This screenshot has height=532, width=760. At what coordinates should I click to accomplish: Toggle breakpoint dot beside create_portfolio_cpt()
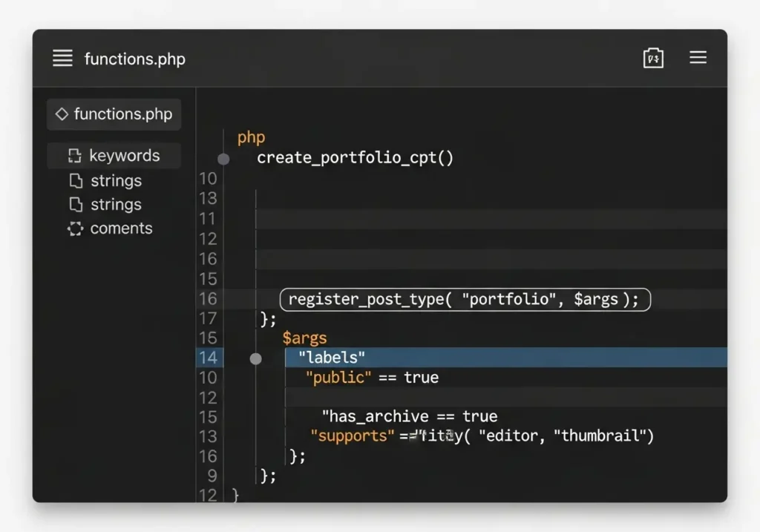[x=223, y=158]
